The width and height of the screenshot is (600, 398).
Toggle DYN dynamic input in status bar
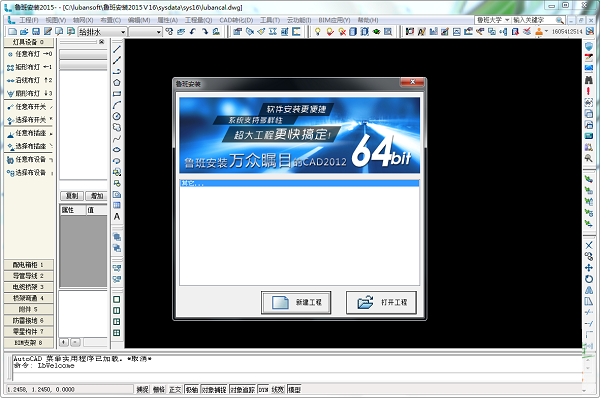(x=263, y=390)
